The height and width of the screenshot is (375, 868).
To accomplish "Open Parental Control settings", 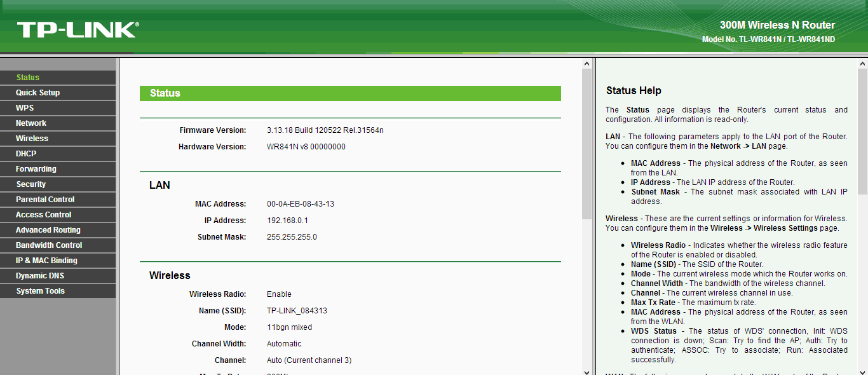I will pos(45,200).
